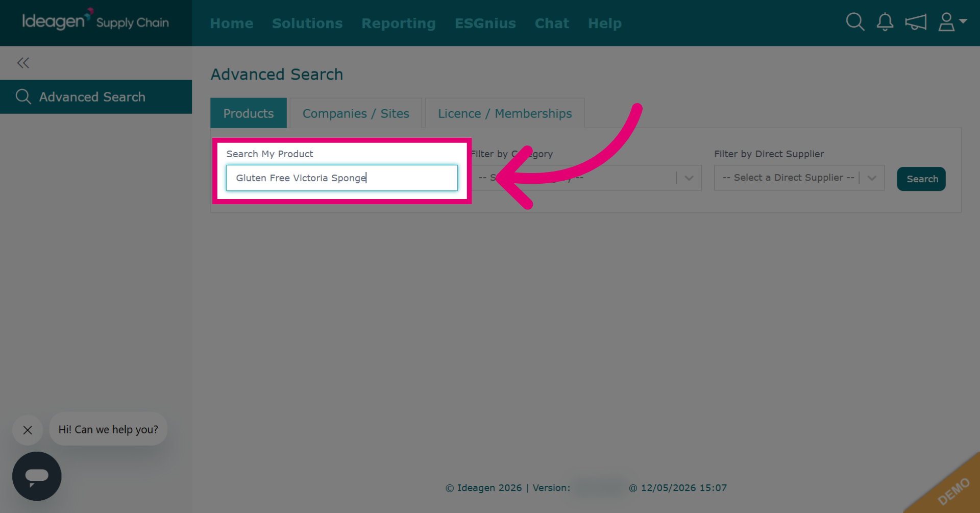Collapse the sidebar with double chevron
980x513 pixels.
pos(23,63)
